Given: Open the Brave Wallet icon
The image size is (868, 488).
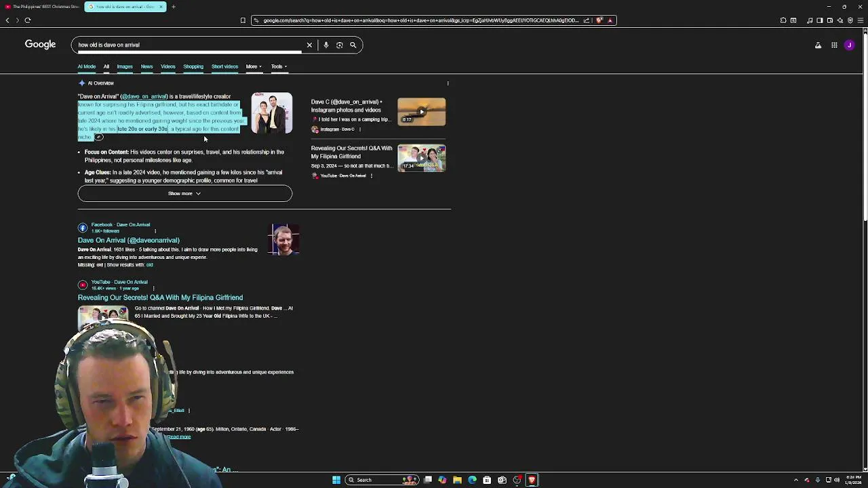Looking at the screenshot, I should tap(830, 20).
